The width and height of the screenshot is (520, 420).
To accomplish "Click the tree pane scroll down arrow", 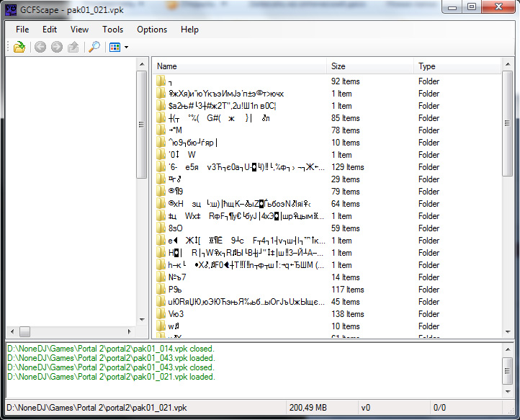I will 142,320.
